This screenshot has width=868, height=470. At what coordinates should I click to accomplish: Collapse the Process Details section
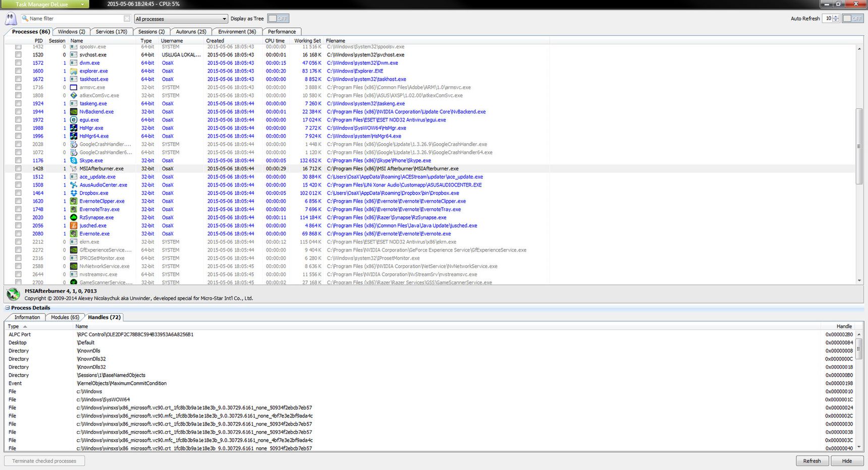coord(8,308)
